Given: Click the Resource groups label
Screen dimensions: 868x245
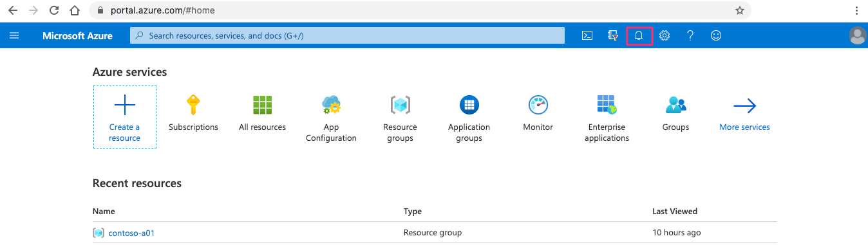Looking at the screenshot, I should [400, 132].
